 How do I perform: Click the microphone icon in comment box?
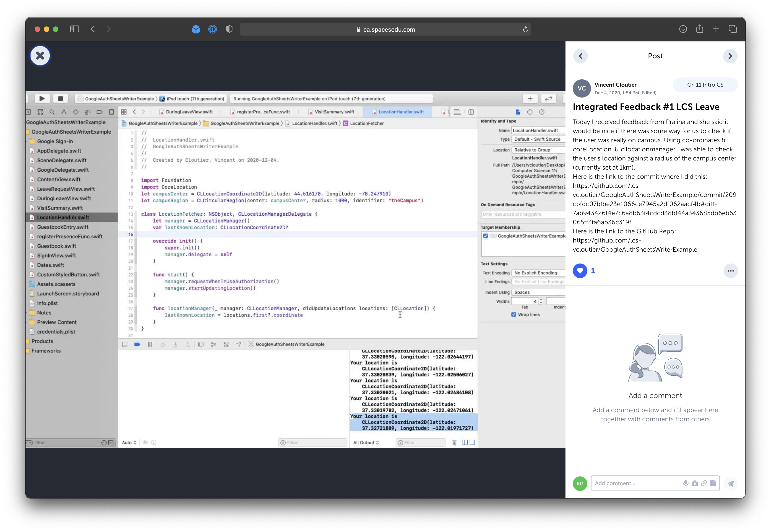pos(686,483)
